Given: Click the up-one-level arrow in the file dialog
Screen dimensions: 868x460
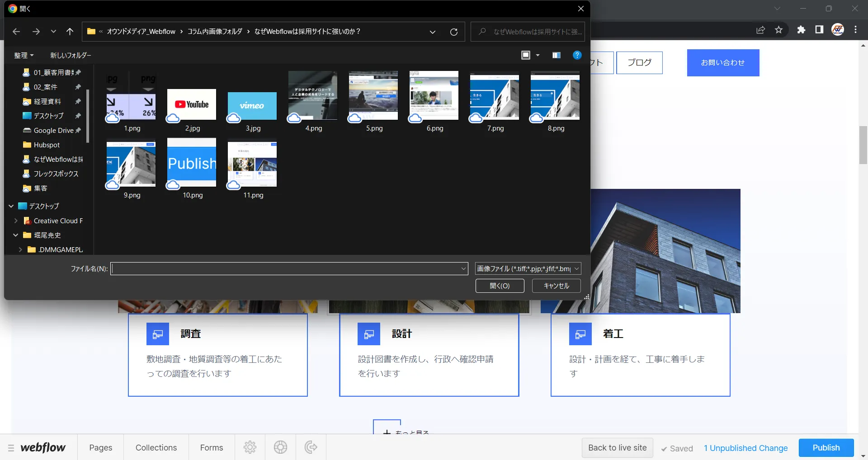Looking at the screenshot, I should coord(70,32).
